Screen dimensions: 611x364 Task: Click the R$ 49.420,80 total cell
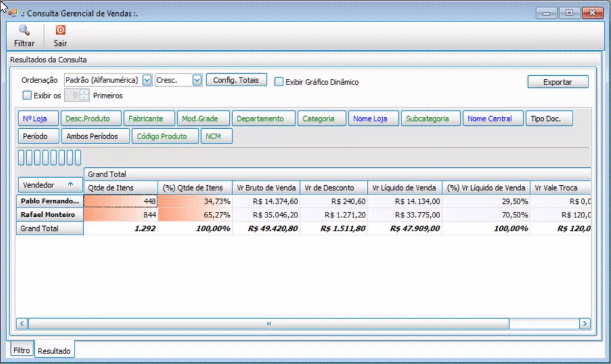coord(266,228)
